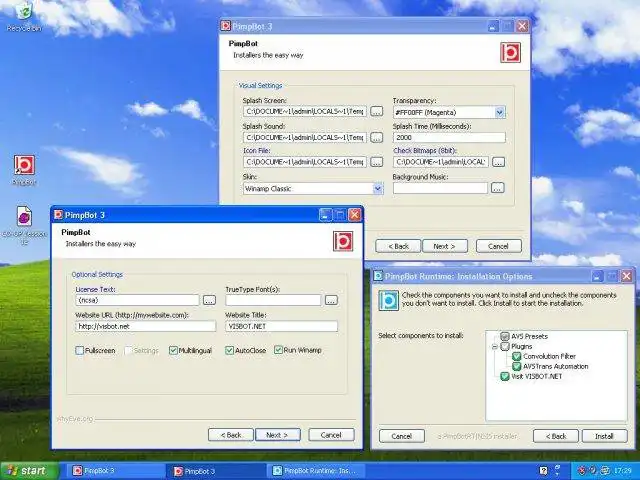This screenshot has height=480, width=640.
Task: Browse for Splash Screen file
Action: coord(376,111)
